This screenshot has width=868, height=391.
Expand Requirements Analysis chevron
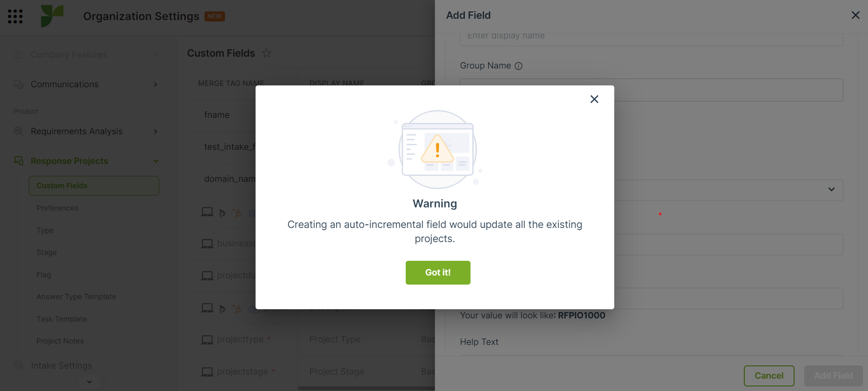pos(156,132)
